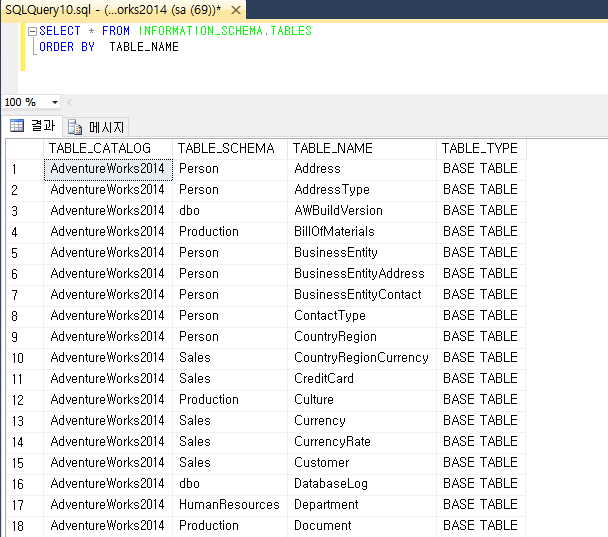This screenshot has width=608, height=537.
Task: Select row header 1
Action: tap(25, 169)
